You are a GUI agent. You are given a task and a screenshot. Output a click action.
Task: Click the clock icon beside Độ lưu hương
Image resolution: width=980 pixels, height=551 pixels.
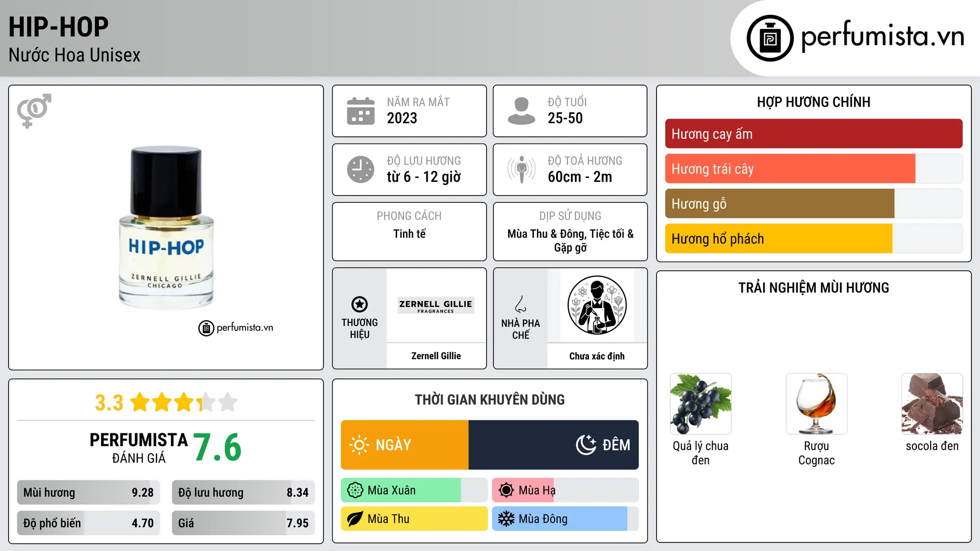(361, 169)
